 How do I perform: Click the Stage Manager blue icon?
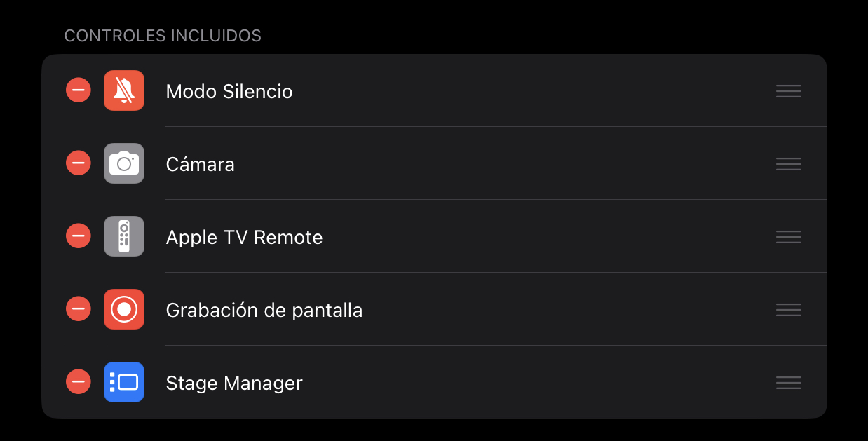pos(124,382)
